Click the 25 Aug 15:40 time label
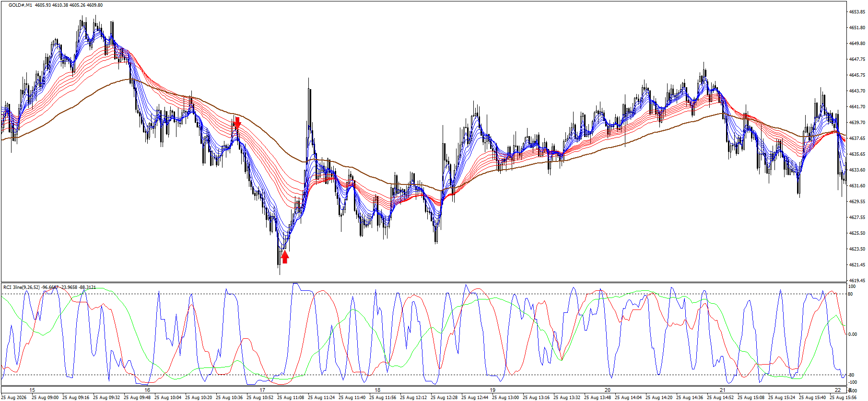The width and height of the screenshot is (868, 401). (813, 398)
